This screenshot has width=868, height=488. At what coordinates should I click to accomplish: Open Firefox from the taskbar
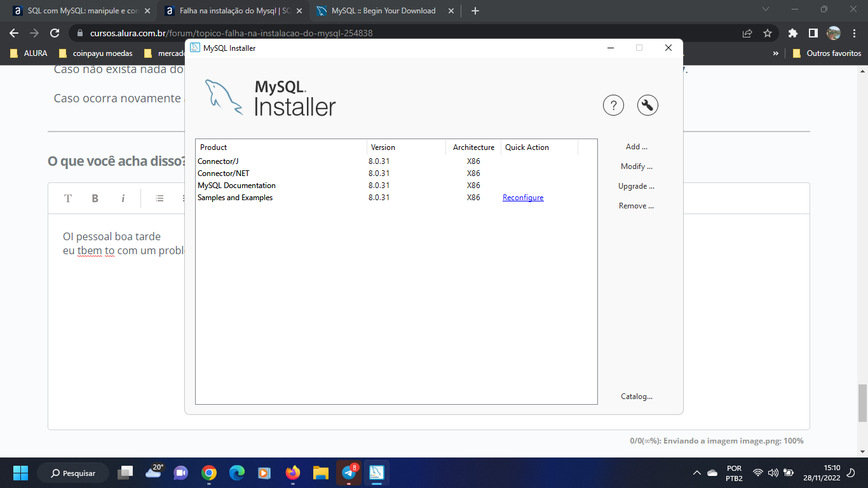(x=293, y=473)
